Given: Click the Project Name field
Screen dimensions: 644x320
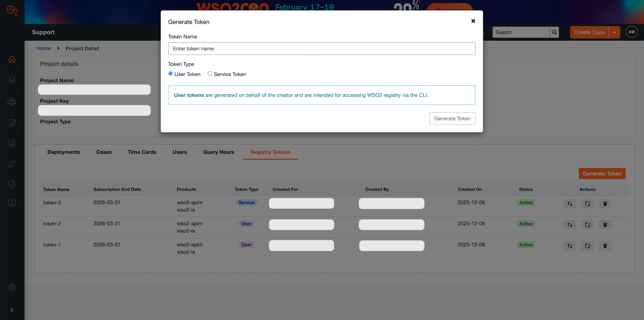Looking at the screenshot, I should tap(94, 90).
